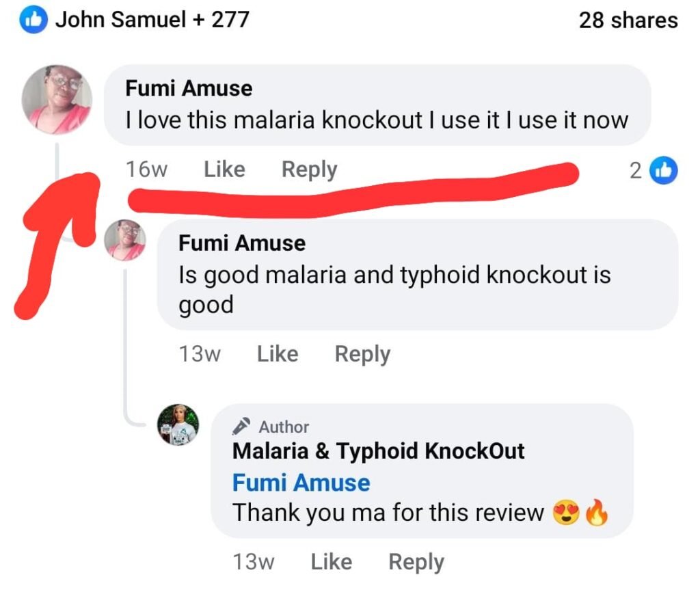The height and width of the screenshot is (607, 700).
Task: Click the 16w timestamp
Action: [146, 170]
